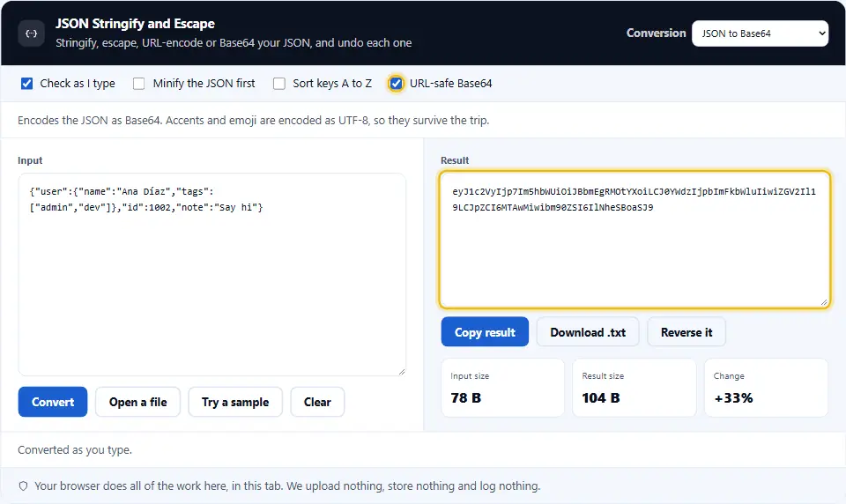This screenshot has height=504, width=846.
Task: Disable the 'URL-safe Base64' checkbox
Action: pos(396,84)
